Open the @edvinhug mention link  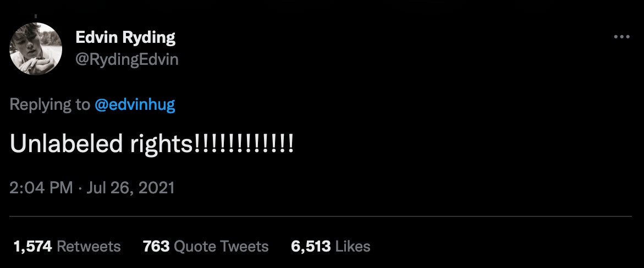point(135,105)
